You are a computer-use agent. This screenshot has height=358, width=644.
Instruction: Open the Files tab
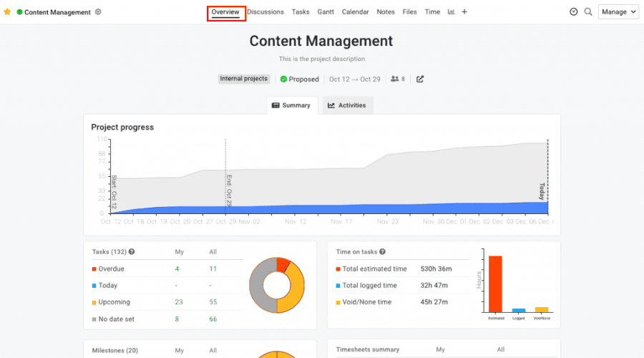click(409, 12)
